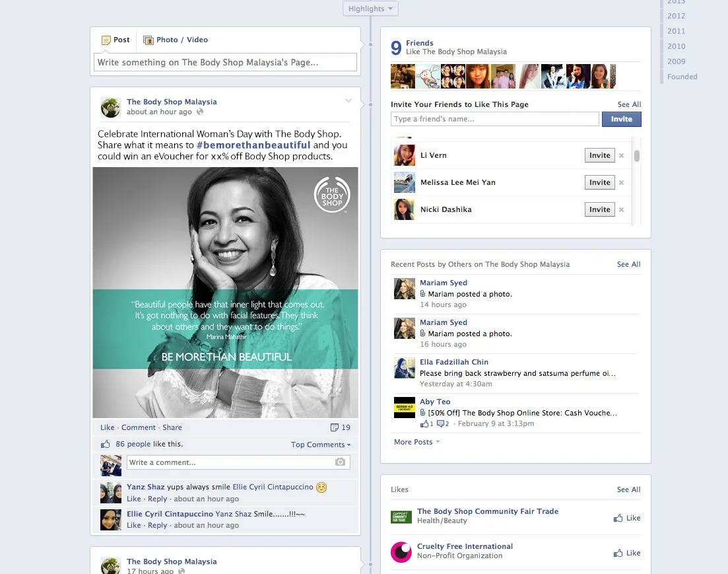Jump to Founded on the timeline
The height and width of the screenshot is (574, 728).
click(682, 77)
